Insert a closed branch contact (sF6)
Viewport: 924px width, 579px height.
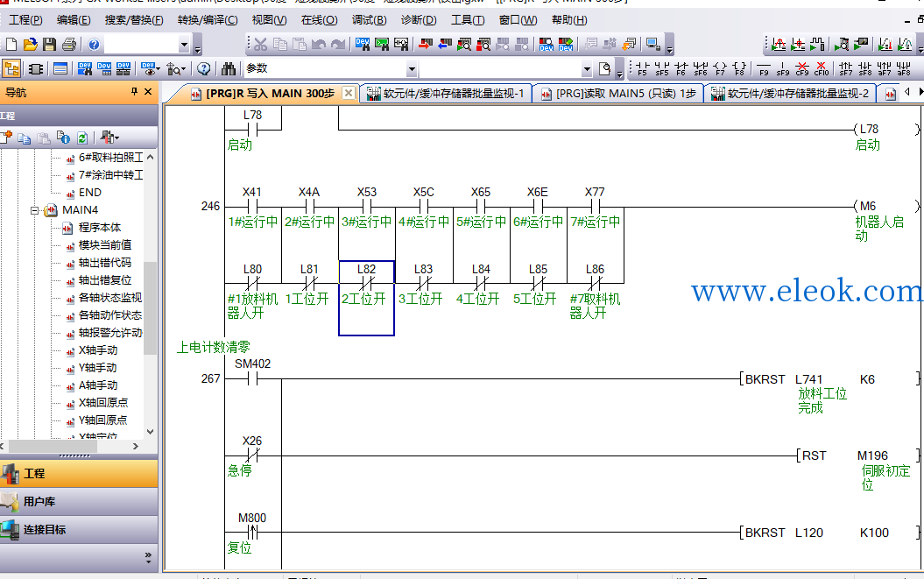pos(701,69)
